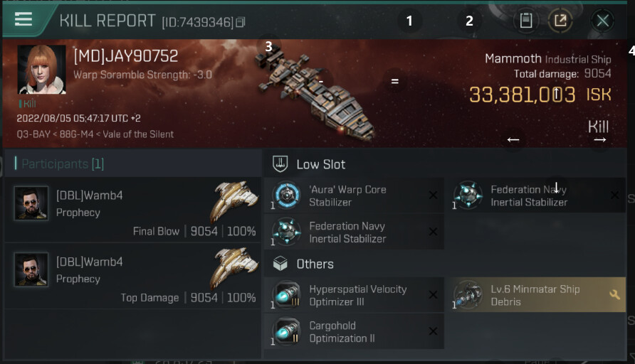The width and height of the screenshot is (635, 364).
Task: Click the clipboard icon in the header
Action: point(525,21)
